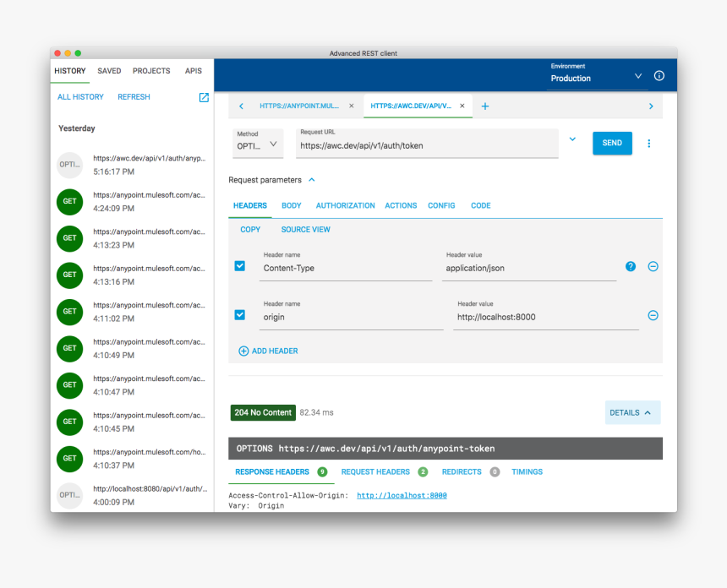
Task: Collapse the Request parameters section
Action: pyautogui.click(x=311, y=180)
